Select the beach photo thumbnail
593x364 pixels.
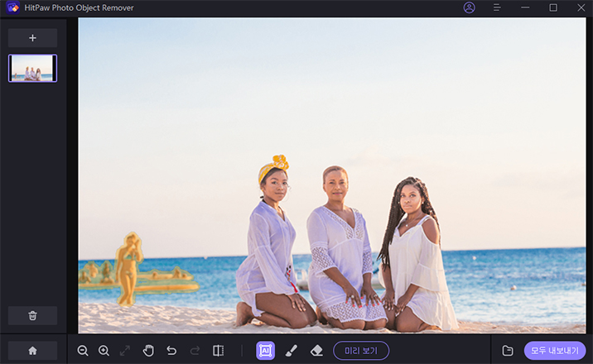point(32,69)
